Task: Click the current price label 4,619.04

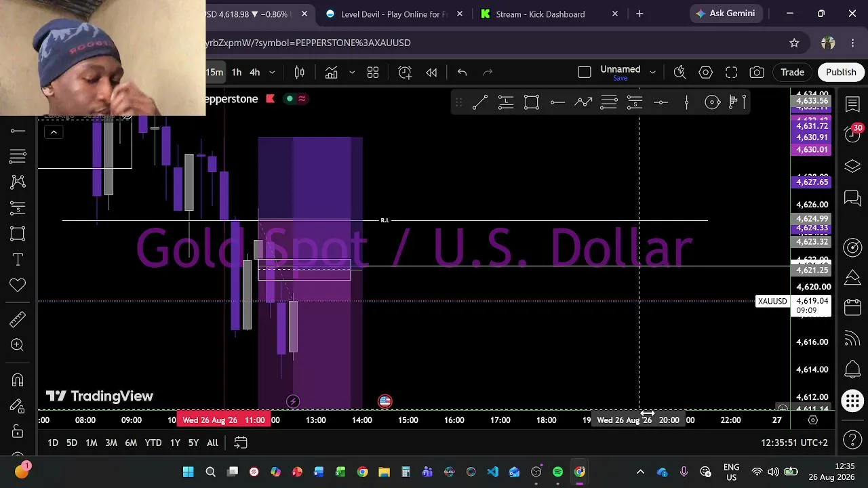Action: 811,301
